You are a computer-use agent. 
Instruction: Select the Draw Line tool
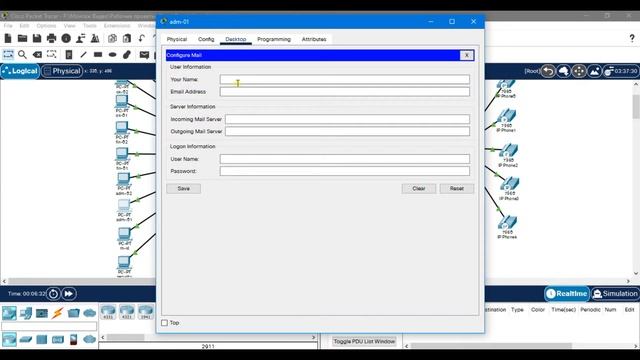[x=83, y=54]
